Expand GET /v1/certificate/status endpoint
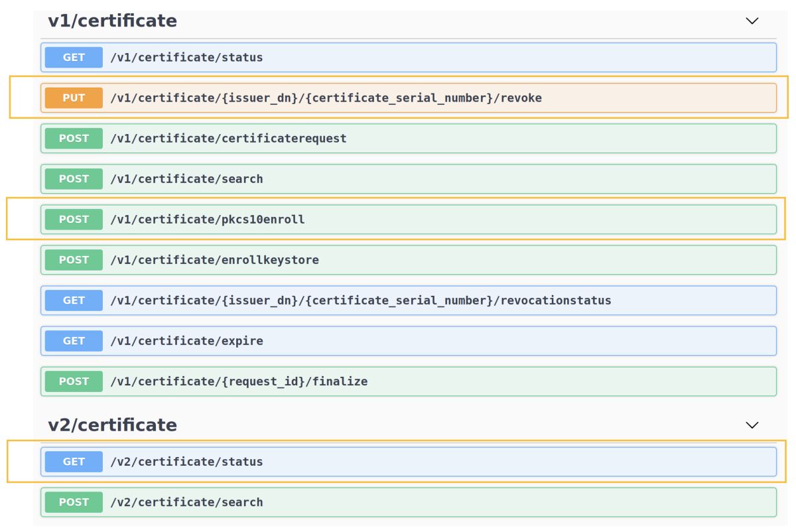This screenshot has height=532, width=796. pos(186,58)
